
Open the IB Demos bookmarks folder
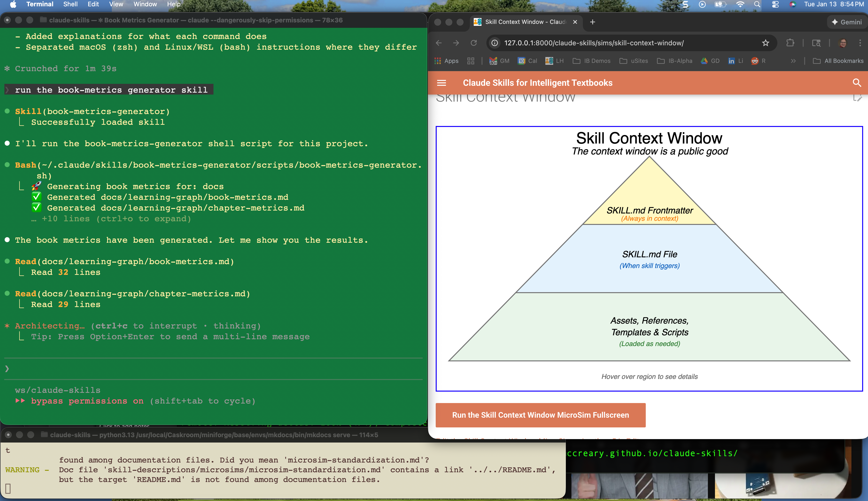click(592, 61)
